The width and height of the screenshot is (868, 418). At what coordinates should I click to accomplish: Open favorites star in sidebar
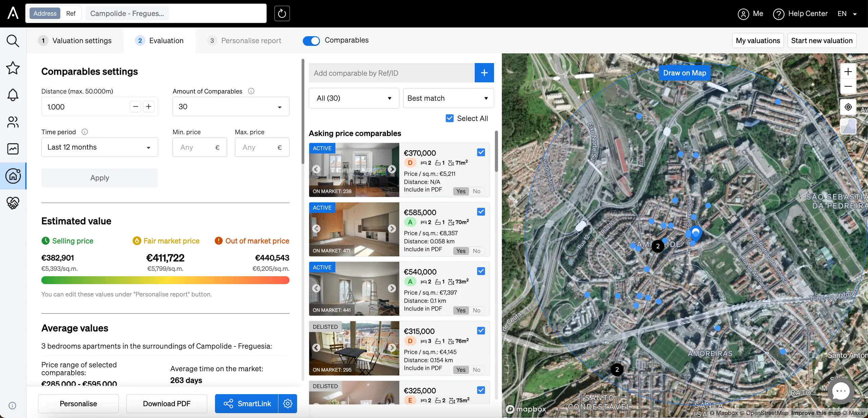click(x=13, y=68)
